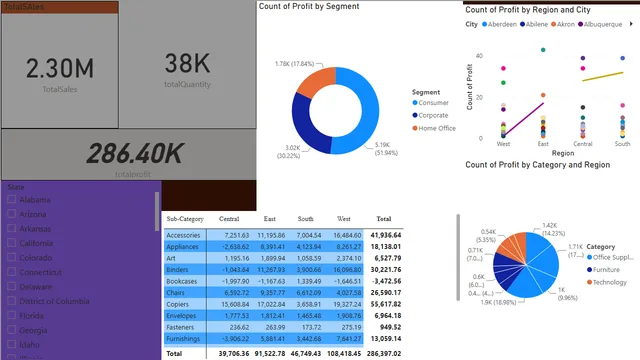Screen dimensions: 640x360
Task: Select the Bookcases row label
Action: (182, 281)
